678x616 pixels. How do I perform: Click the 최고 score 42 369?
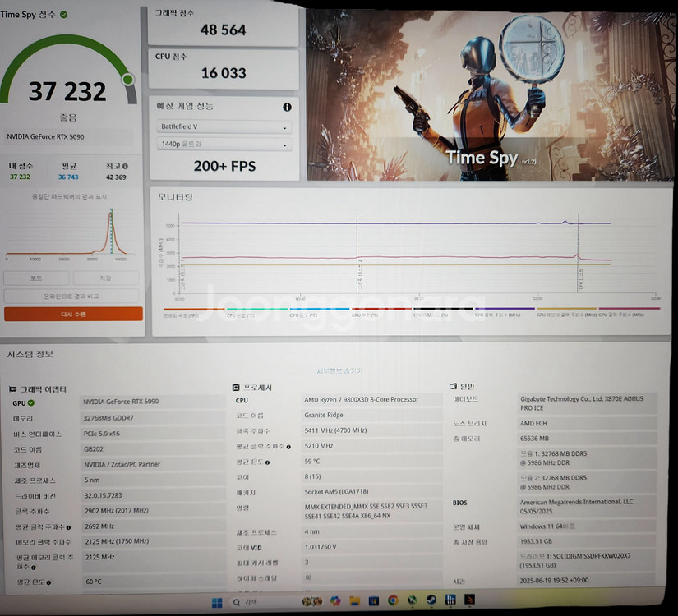(x=116, y=177)
